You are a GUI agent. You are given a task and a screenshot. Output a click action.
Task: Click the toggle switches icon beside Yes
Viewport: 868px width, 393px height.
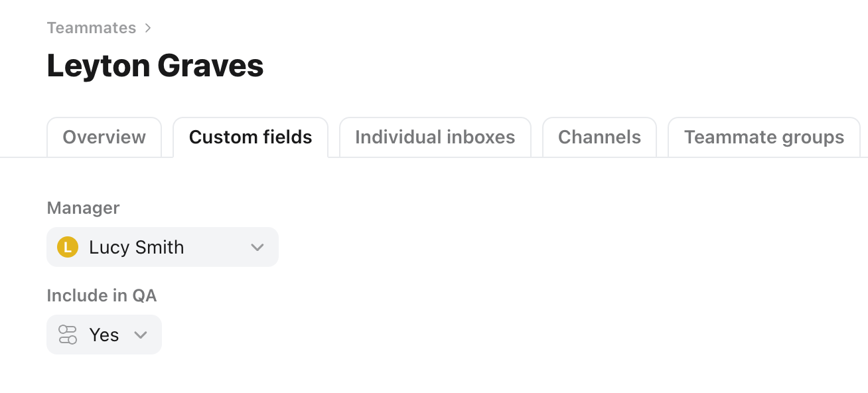(x=68, y=335)
